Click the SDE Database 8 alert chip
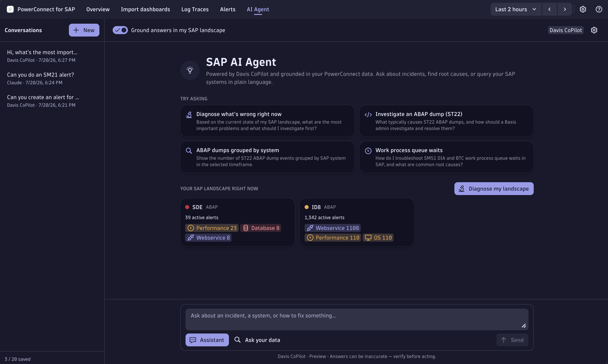 pyautogui.click(x=261, y=228)
